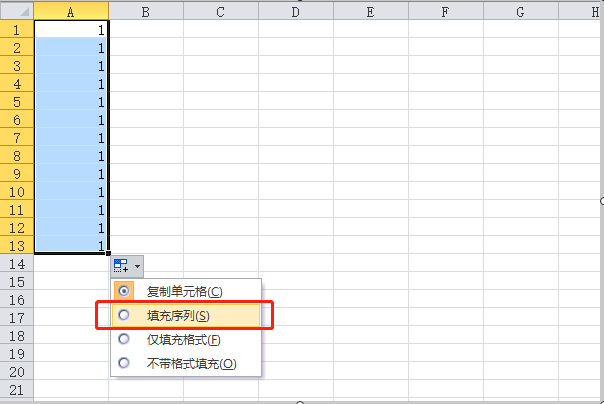The width and height of the screenshot is (604, 404).
Task: Click empty cell F8
Action: tap(445, 155)
